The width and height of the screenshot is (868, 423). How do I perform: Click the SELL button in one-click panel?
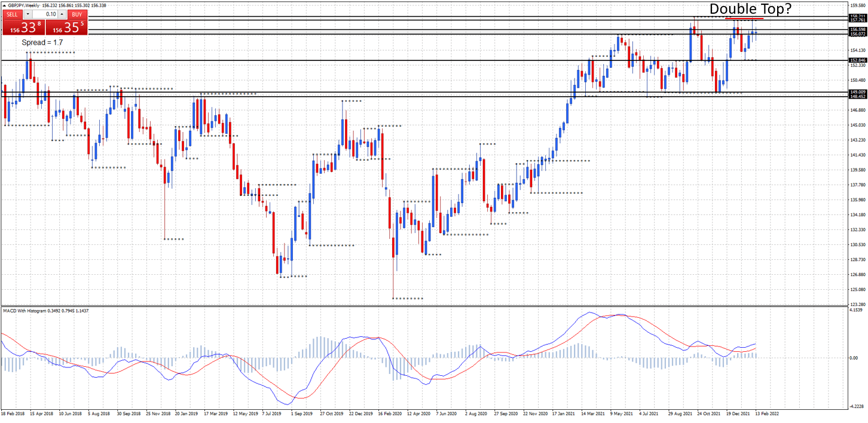point(13,14)
